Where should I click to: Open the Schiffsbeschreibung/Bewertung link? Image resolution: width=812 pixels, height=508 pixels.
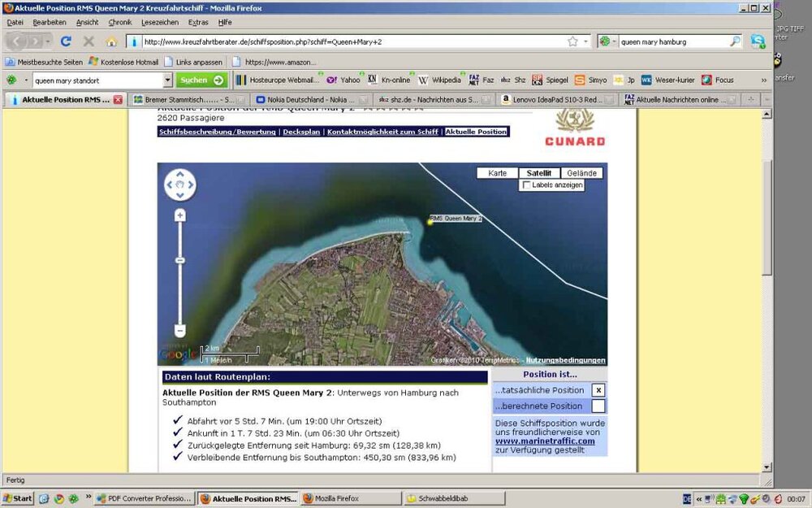coord(218,132)
